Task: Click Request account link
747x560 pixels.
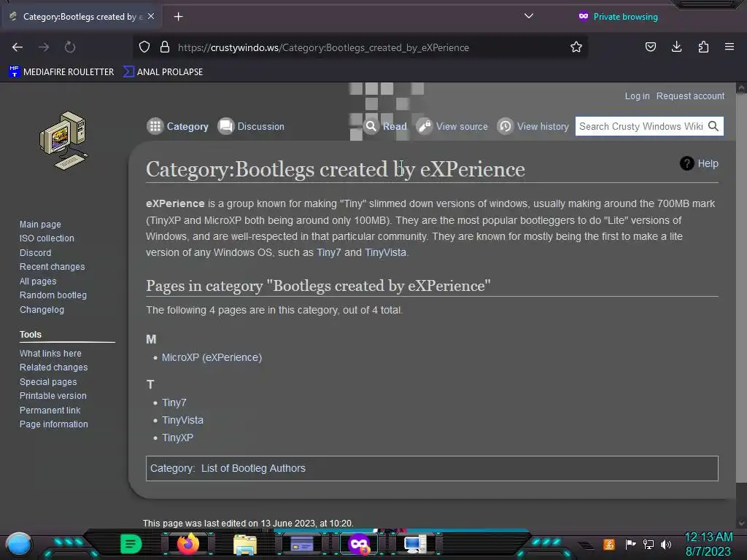Action: point(690,96)
